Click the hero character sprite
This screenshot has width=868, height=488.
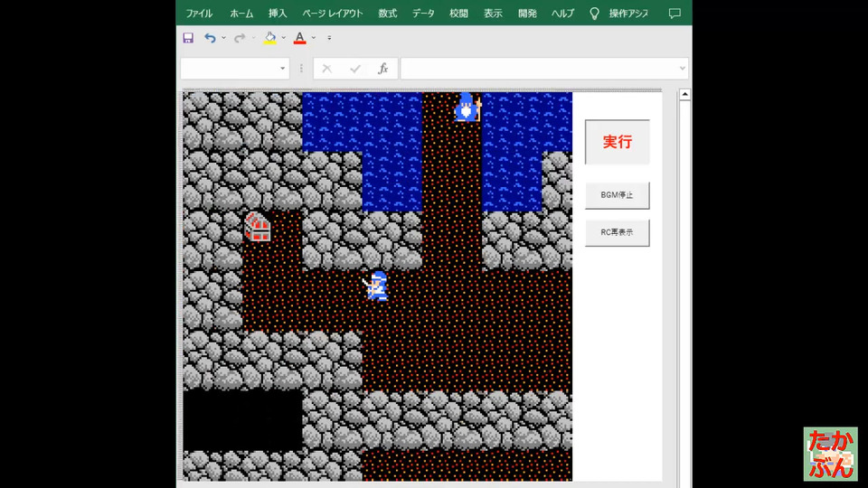pos(376,286)
